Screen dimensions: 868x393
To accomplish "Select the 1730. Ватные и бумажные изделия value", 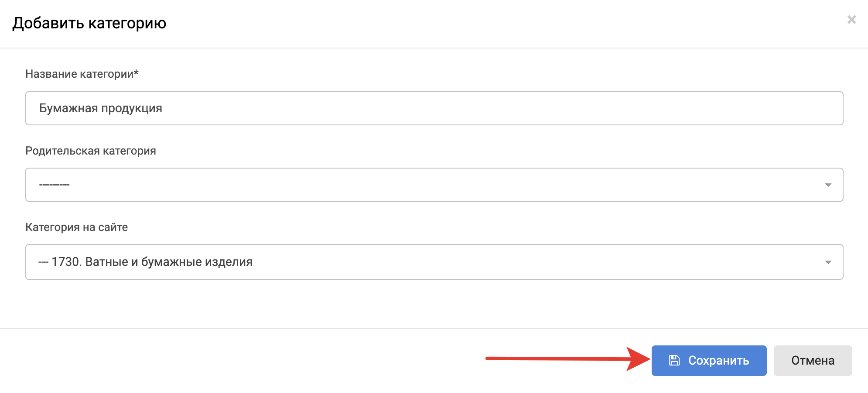I will pyautogui.click(x=152, y=262).
